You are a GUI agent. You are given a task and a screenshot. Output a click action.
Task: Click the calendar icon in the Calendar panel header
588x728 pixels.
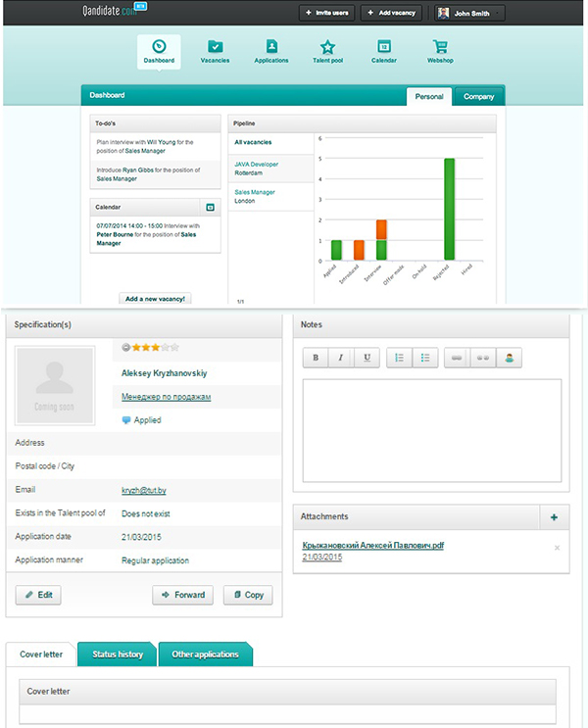tap(209, 207)
